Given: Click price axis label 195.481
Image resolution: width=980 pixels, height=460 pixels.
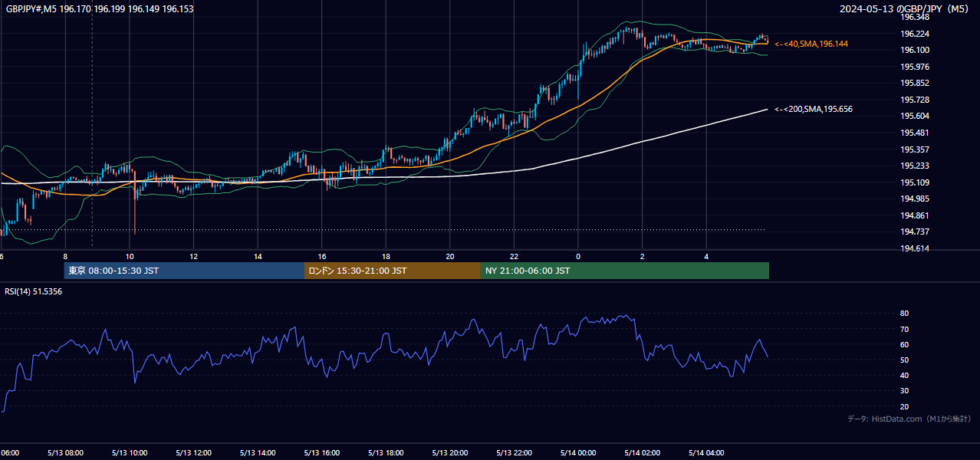Looking at the screenshot, I should tap(915, 133).
